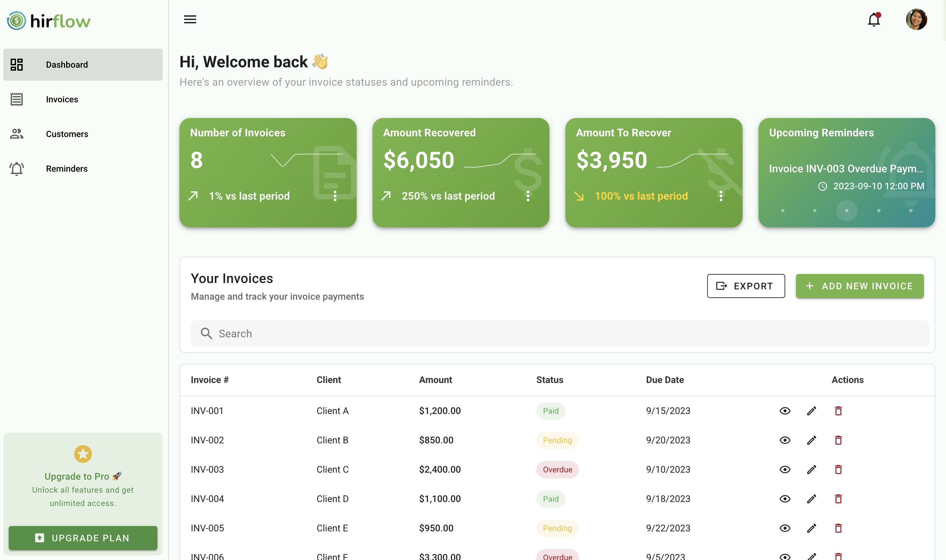946x560 pixels.
Task: Edit invoice INV-003 with the pencil icon
Action: (x=812, y=469)
